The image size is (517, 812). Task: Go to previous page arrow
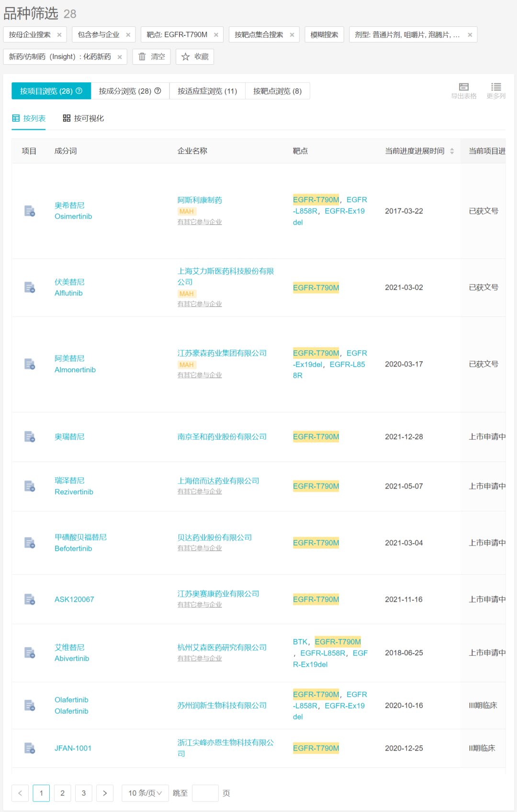pyautogui.click(x=20, y=793)
